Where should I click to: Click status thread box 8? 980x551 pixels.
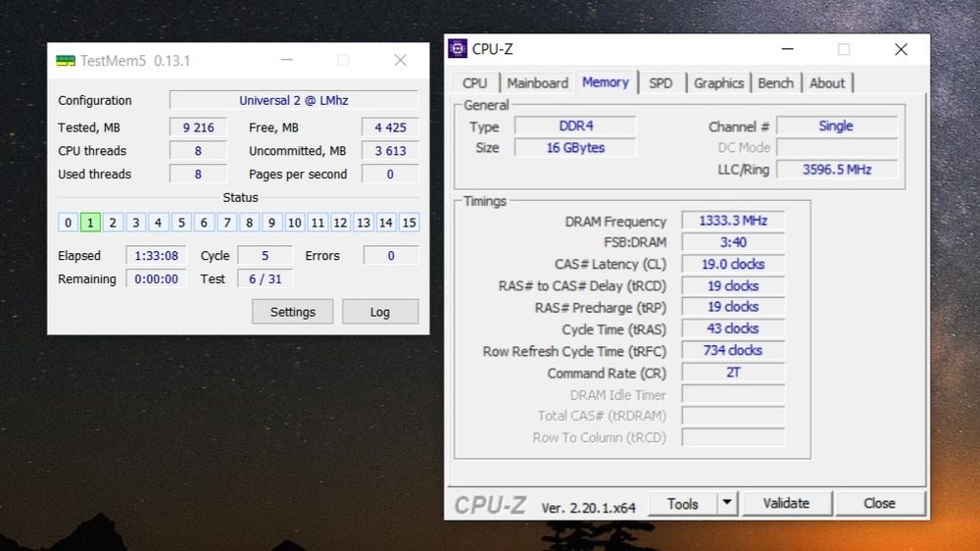click(249, 223)
